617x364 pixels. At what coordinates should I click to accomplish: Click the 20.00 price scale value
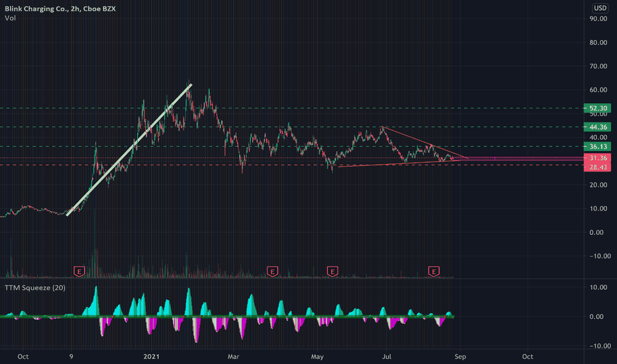click(598, 185)
